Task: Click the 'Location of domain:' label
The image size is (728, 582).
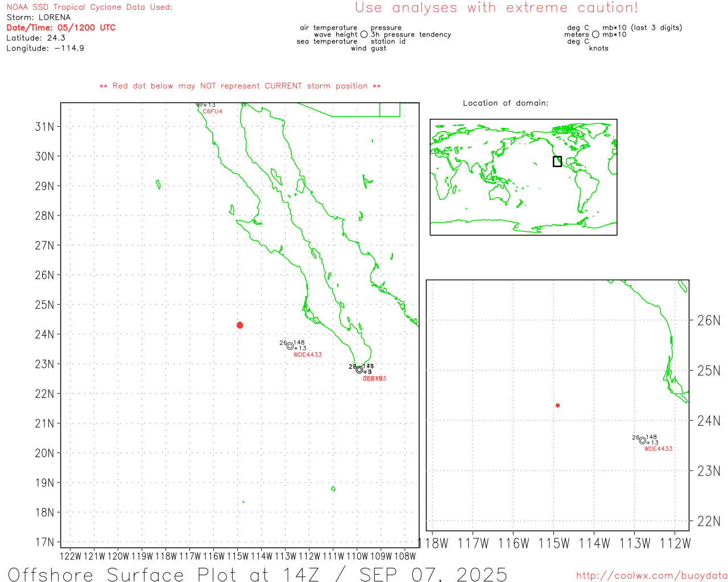Action: point(506,103)
